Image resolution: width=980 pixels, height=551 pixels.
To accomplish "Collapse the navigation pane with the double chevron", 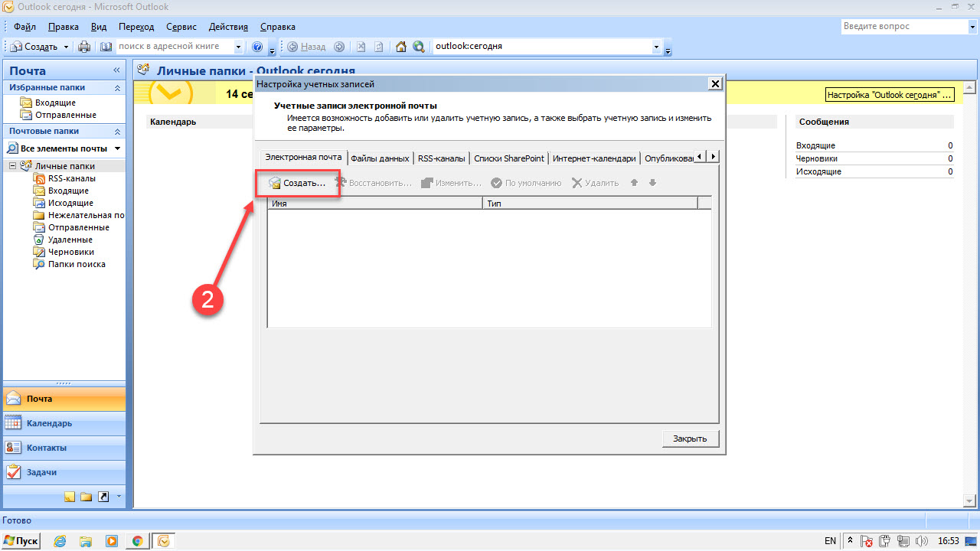I will coord(116,70).
